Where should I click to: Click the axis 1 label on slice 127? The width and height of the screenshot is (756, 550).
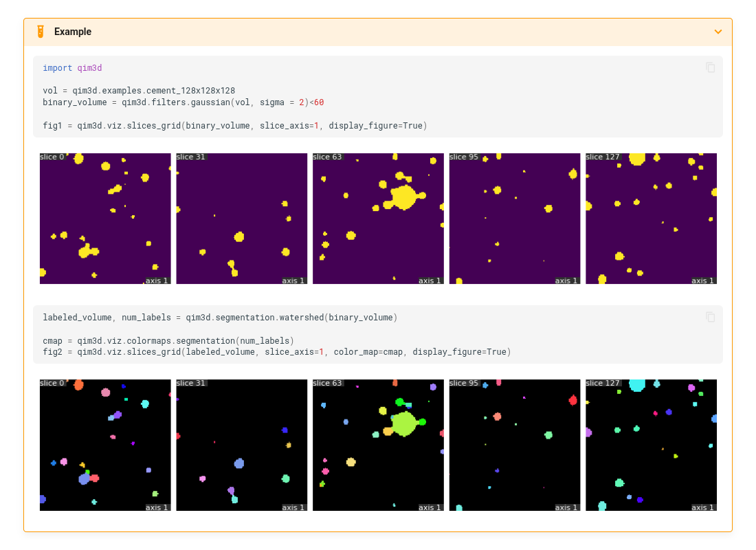pyautogui.click(x=702, y=280)
